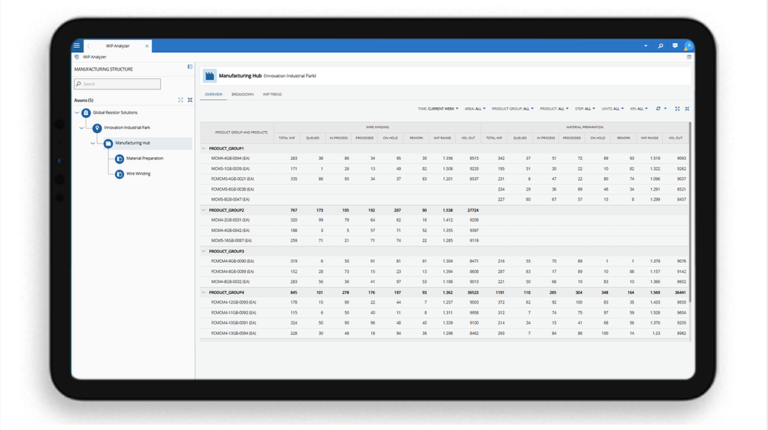Select Material Preparation in asset tree
This screenshot has width=768, height=430.
pos(144,158)
